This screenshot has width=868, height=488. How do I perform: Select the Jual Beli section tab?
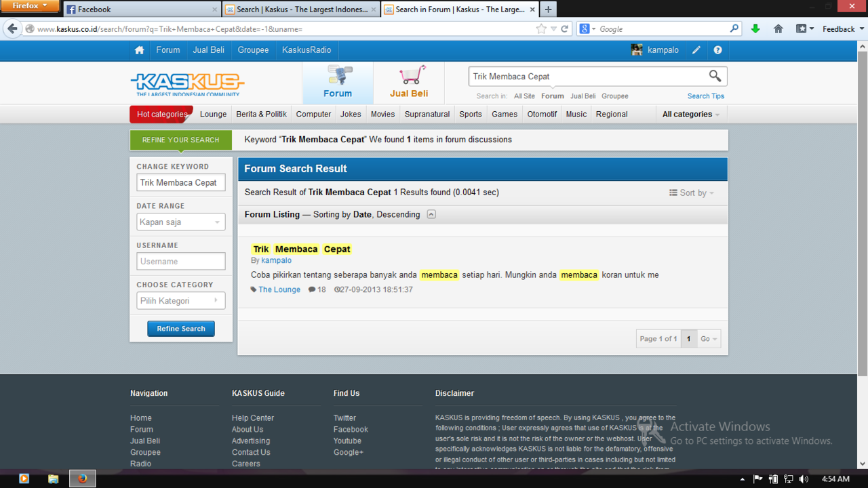[x=409, y=83]
